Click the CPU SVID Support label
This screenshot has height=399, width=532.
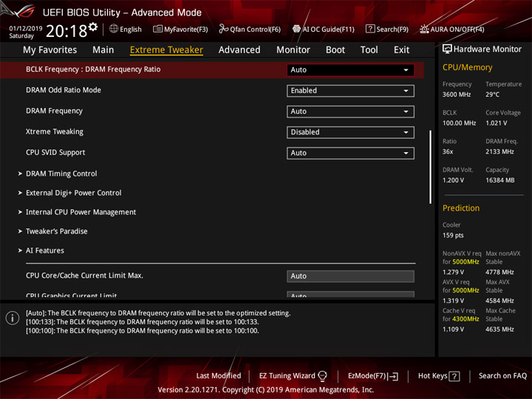[x=55, y=152]
